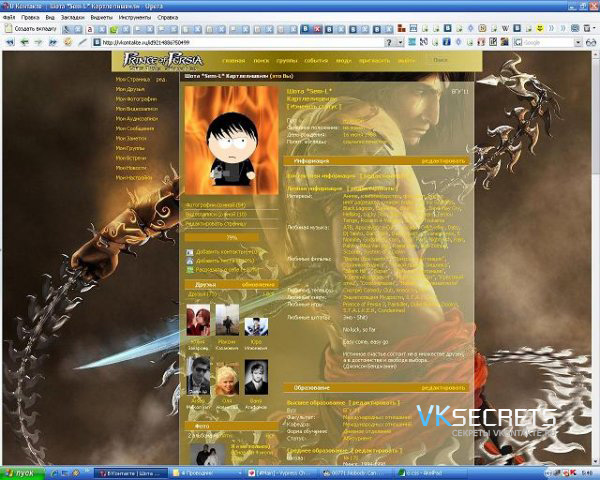The width and height of the screenshot is (600, 480).
Task: Open Мои Фотографии in sidebar
Action: (136, 99)
